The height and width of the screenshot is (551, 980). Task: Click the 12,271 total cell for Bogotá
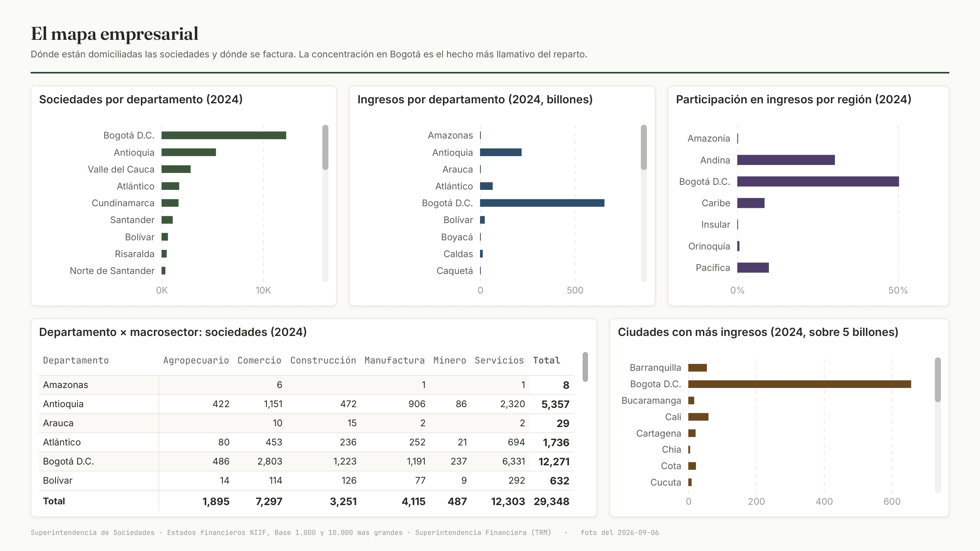pos(554,462)
